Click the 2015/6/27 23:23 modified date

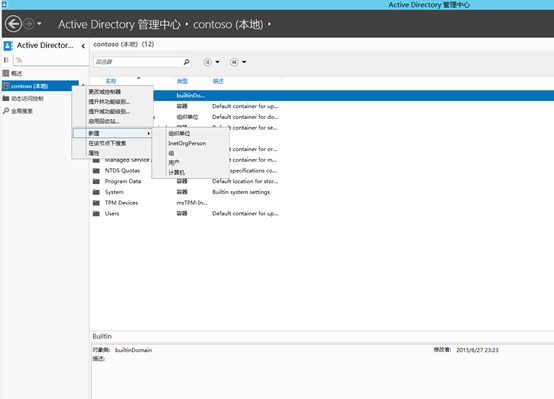477,350
